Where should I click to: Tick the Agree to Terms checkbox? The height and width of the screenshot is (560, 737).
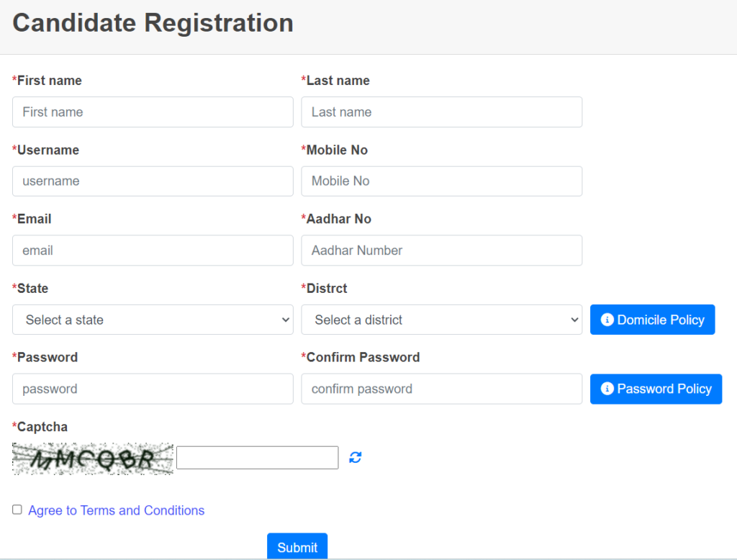(17, 510)
